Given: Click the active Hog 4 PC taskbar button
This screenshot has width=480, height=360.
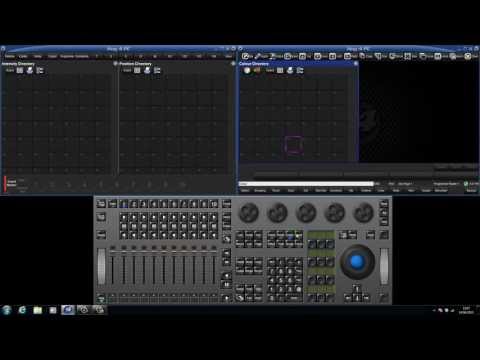Looking at the screenshot, I should click(68, 310).
